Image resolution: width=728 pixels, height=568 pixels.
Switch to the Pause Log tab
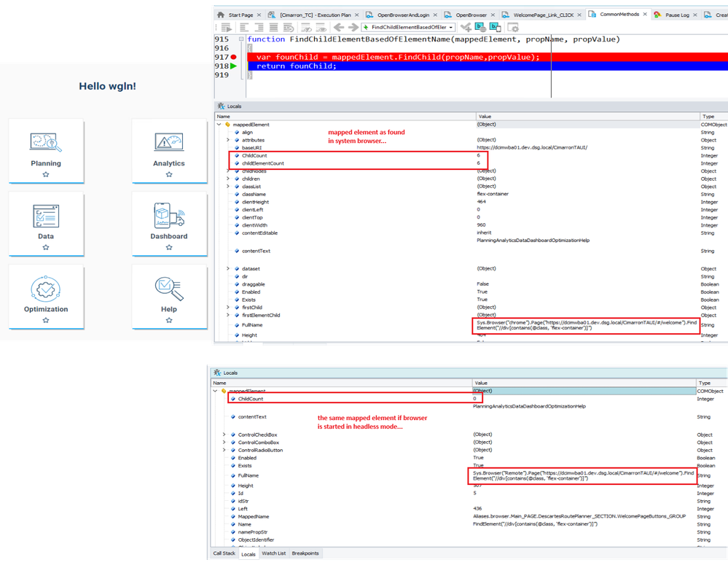[677, 15]
